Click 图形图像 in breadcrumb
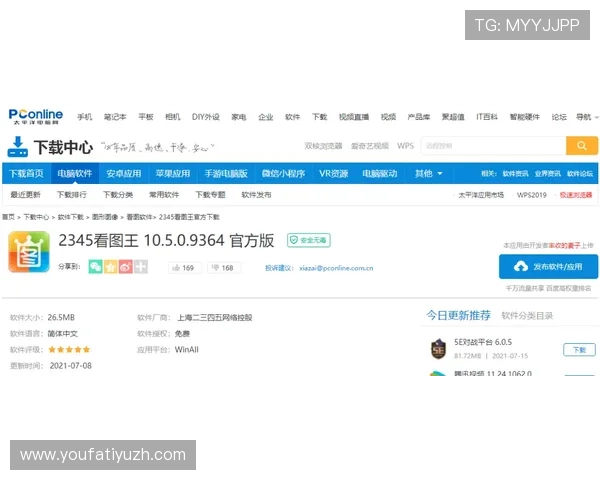This screenshot has width=600, height=480. click(105, 217)
